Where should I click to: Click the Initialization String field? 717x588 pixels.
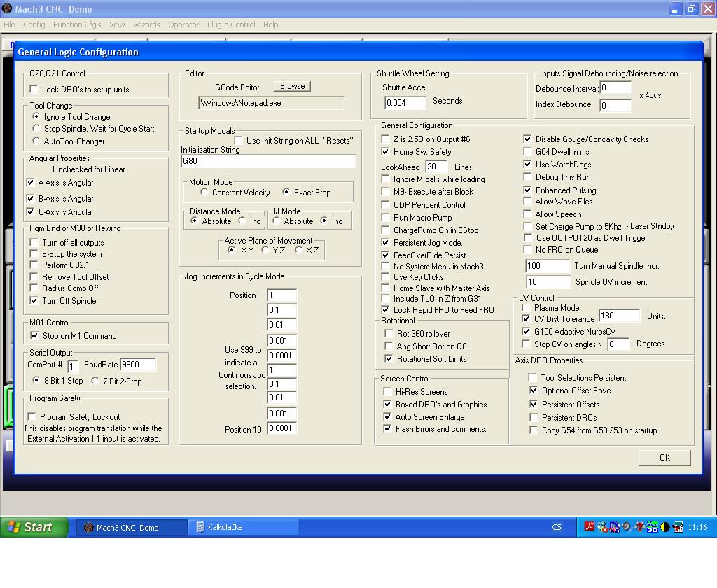coord(267,161)
